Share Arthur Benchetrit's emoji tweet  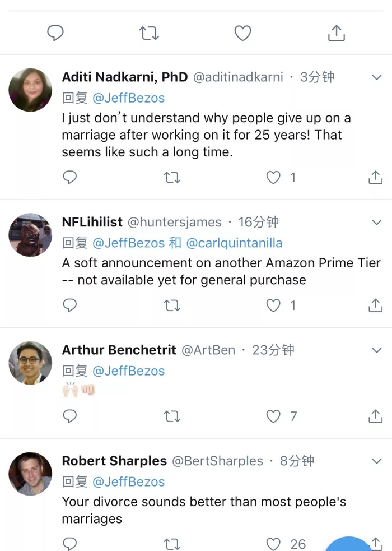coord(375,416)
